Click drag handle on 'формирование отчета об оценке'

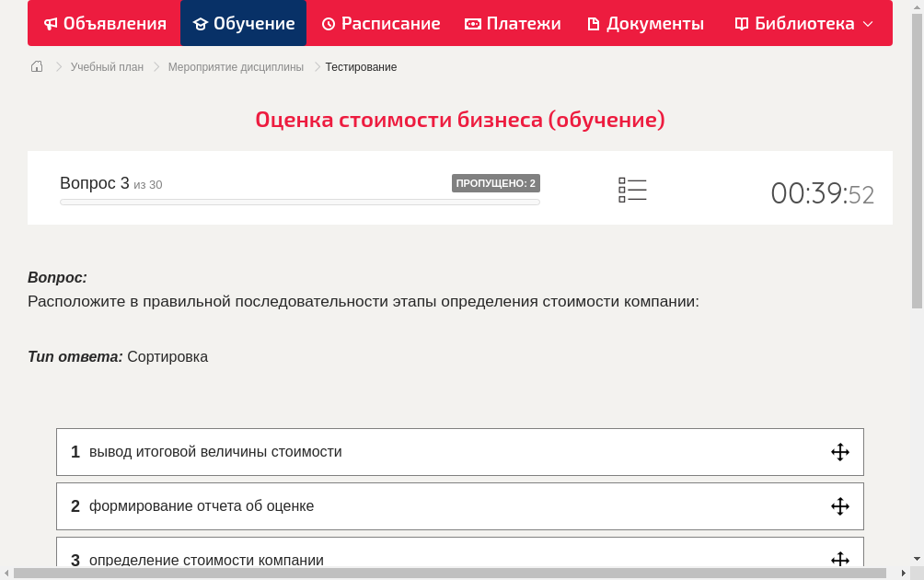[838, 505]
